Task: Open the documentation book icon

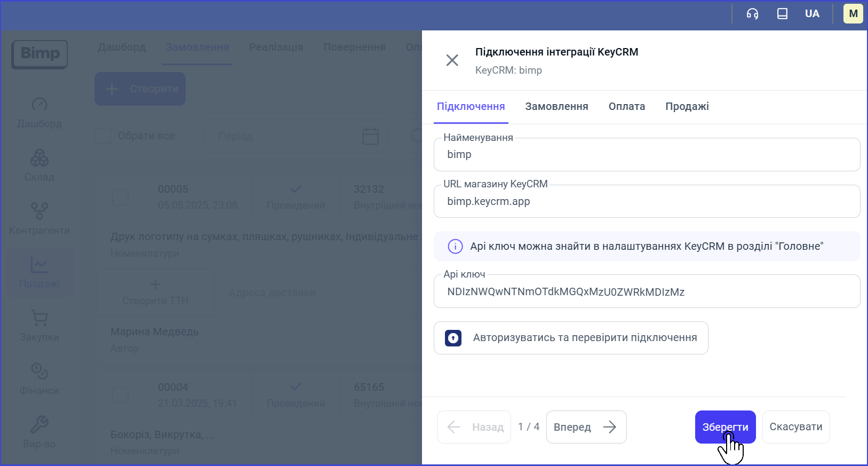Action: (782, 14)
